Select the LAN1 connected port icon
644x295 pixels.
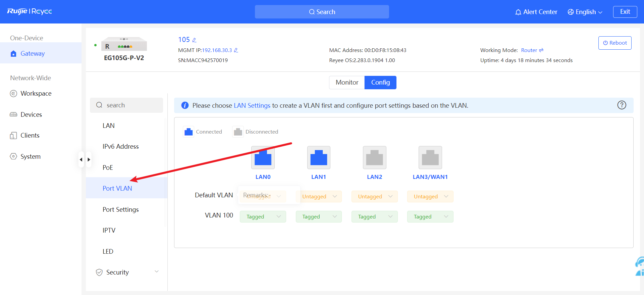[319, 157]
